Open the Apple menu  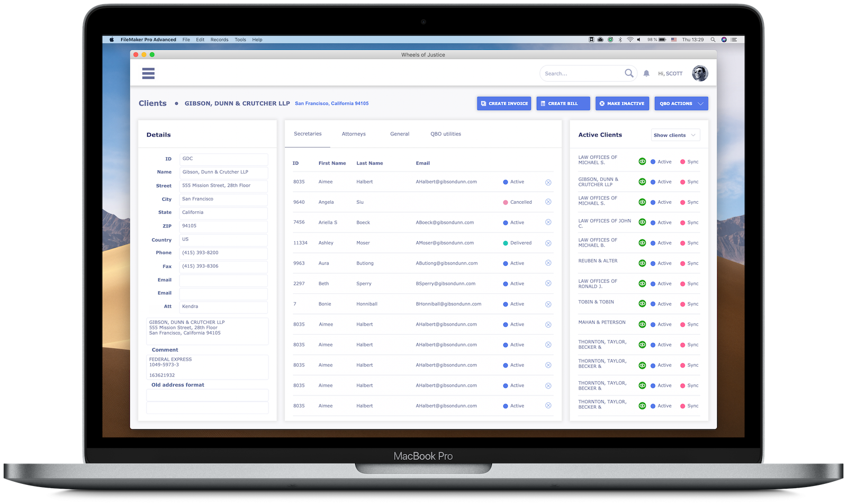click(112, 40)
